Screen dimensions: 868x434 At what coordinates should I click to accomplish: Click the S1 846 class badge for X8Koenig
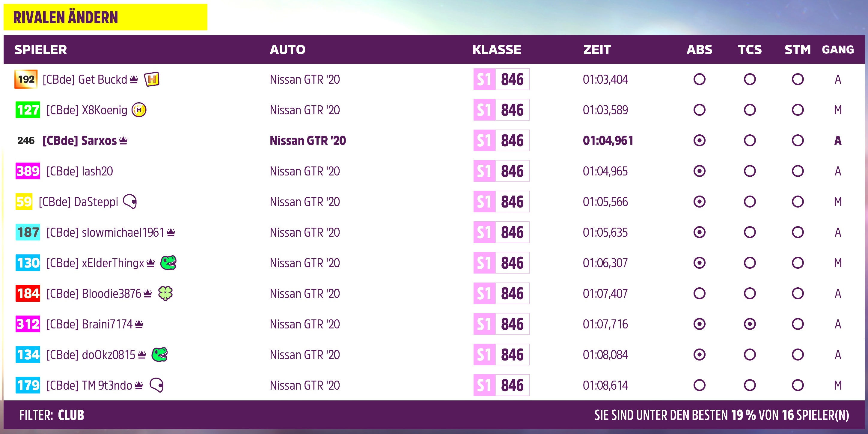coord(501,110)
